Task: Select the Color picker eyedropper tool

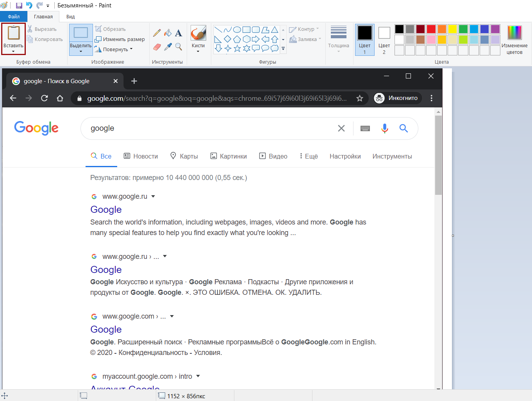Action: point(168,47)
